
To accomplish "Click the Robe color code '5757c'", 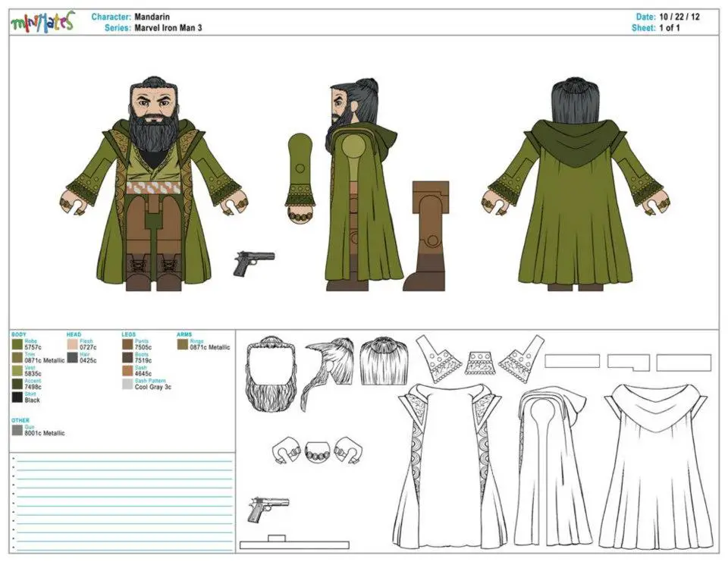I will tap(33, 347).
